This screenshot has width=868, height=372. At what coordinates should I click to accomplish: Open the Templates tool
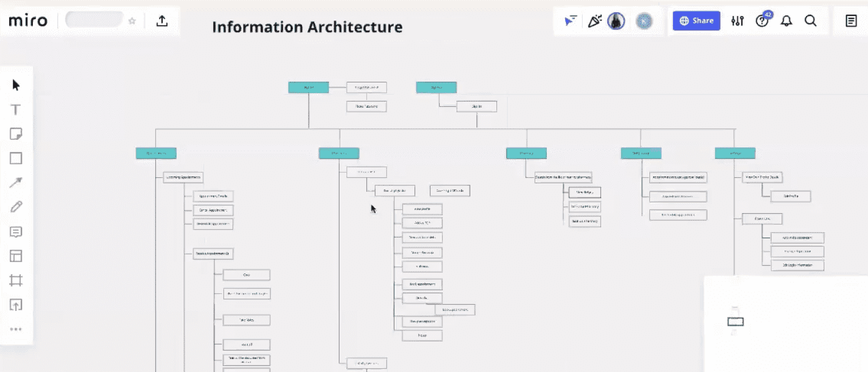[x=16, y=256]
